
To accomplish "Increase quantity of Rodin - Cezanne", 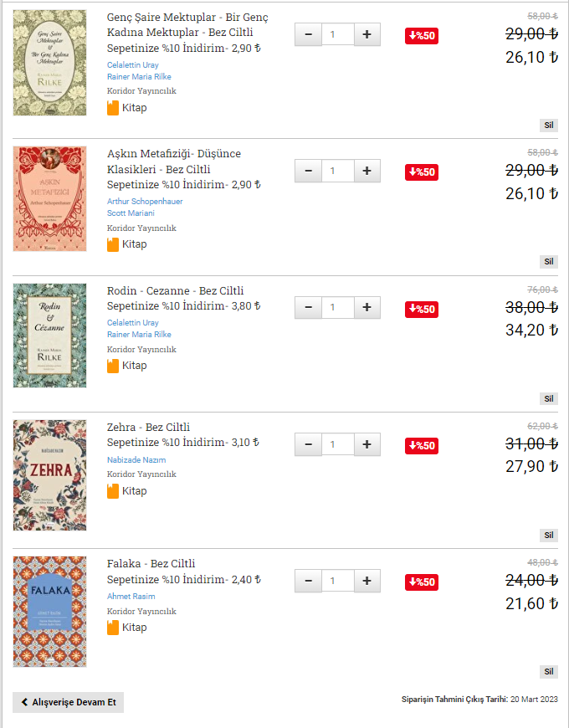I will pyautogui.click(x=367, y=308).
